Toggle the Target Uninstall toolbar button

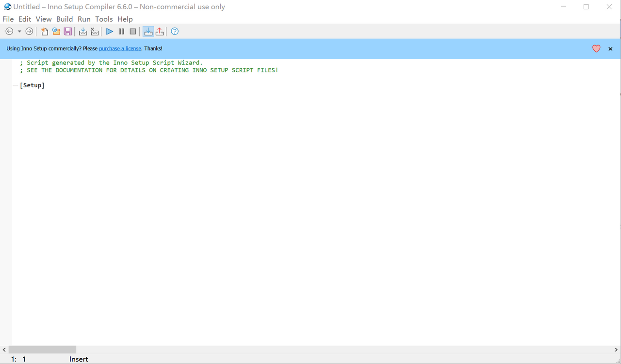(x=160, y=32)
